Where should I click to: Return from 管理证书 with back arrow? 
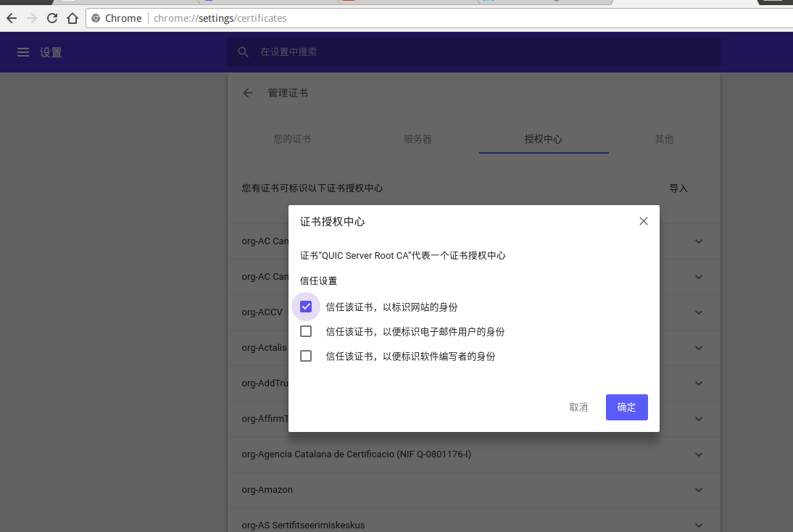[248, 93]
